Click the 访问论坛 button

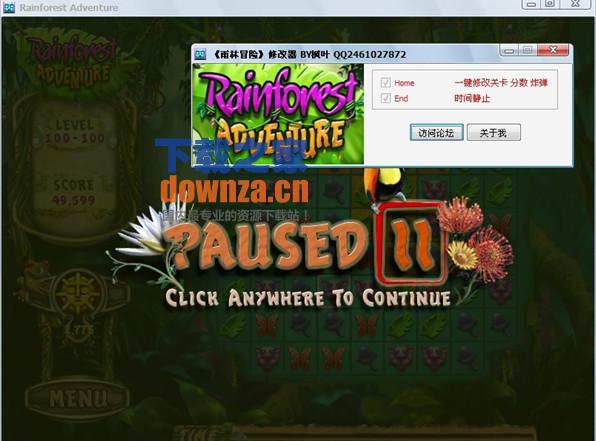pos(436,133)
